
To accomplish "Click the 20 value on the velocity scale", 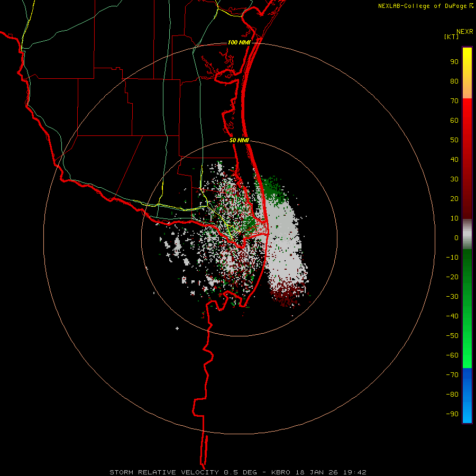I will pyautogui.click(x=454, y=198).
